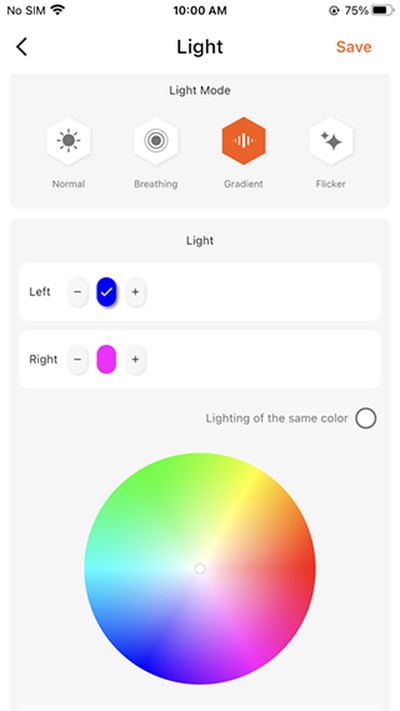This screenshot has height=711, width=400.
Task: Remove a Left light color with minus
Action: [x=78, y=292]
